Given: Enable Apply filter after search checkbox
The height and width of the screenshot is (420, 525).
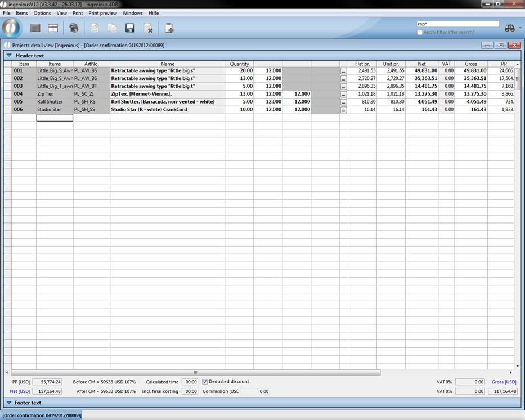Looking at the screenshot, I should (x=420, y=33).
